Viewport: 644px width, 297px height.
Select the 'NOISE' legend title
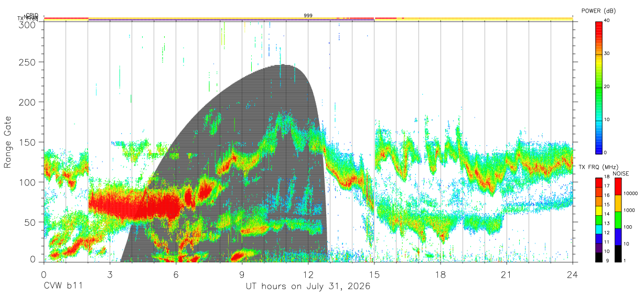coord(620,173)
